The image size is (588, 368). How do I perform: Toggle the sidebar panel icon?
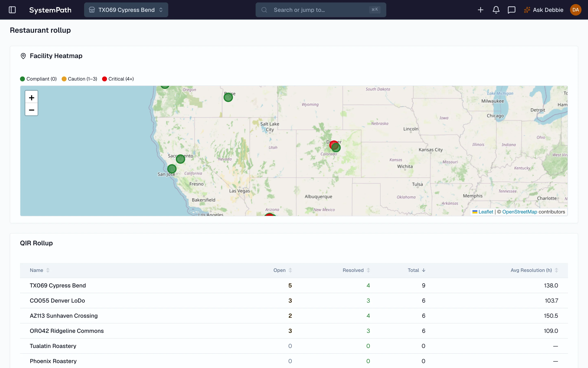pos(12,10)
